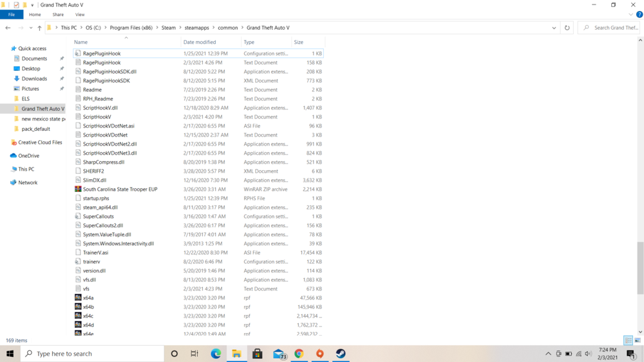644x362 pixels.
Task: Click the steamapps breadcrumb segment
Action: (x=196, y=28)
